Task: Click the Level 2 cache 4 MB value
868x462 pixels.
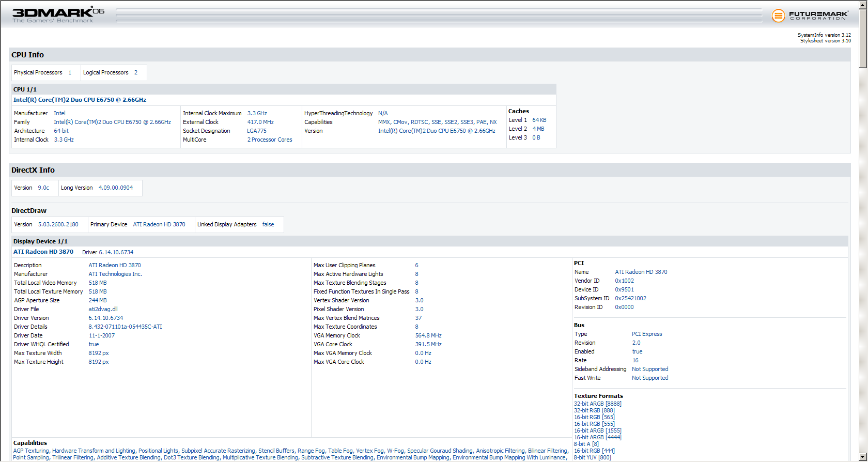Action: tap(538, 129)
